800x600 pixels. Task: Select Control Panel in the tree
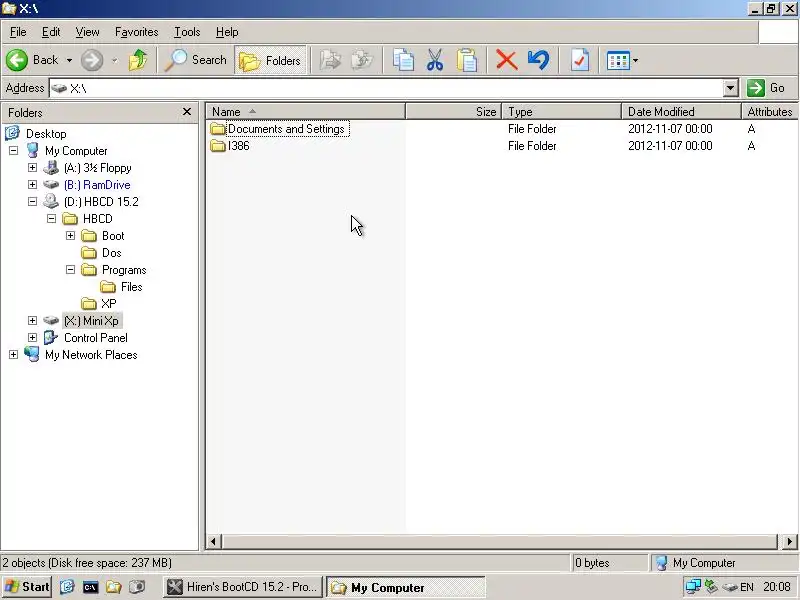95,338
